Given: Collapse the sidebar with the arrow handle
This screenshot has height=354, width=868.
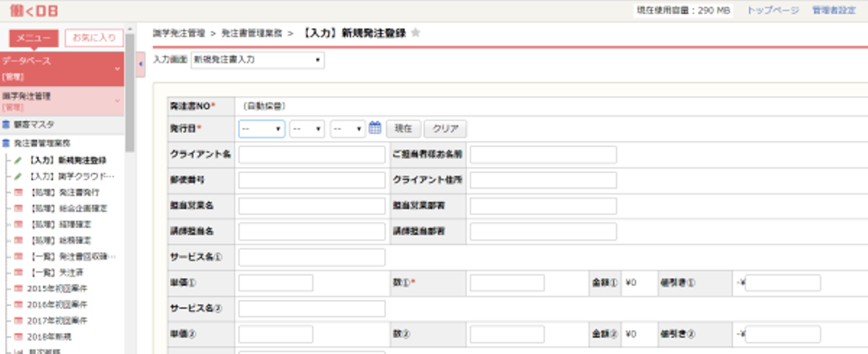Looking at the screenshot, I should (x=140, y=63).
